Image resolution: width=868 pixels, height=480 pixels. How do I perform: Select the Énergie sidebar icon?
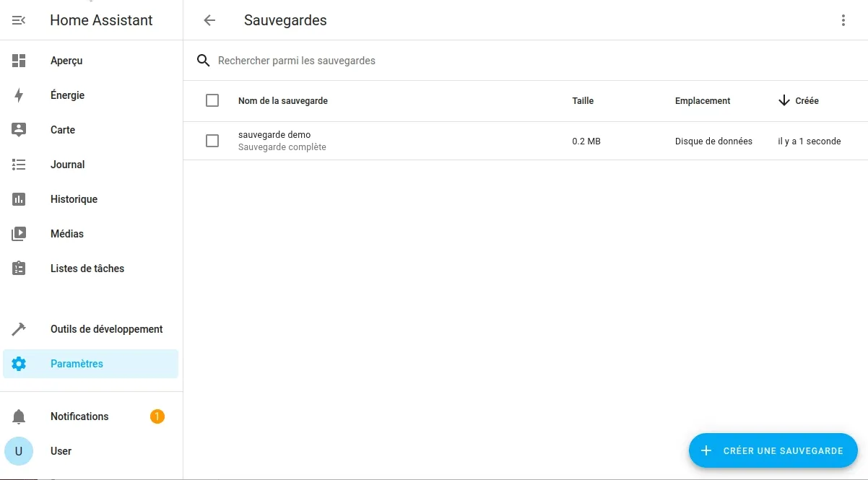pos(19,95)
